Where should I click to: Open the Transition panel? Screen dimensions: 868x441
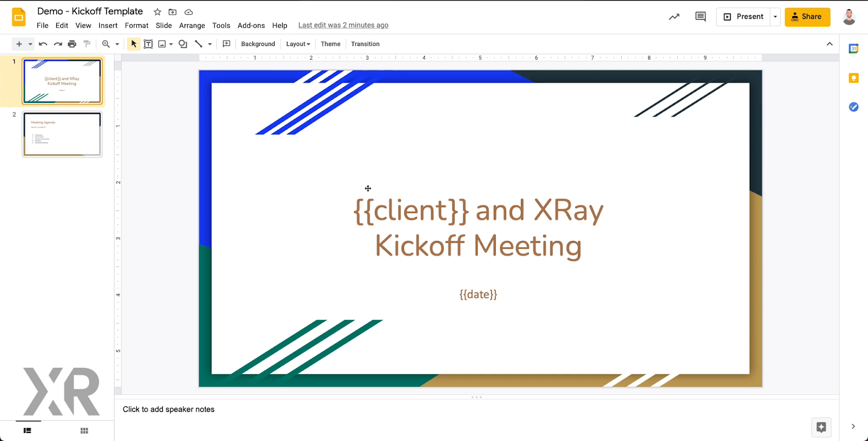tap(365, 44)
